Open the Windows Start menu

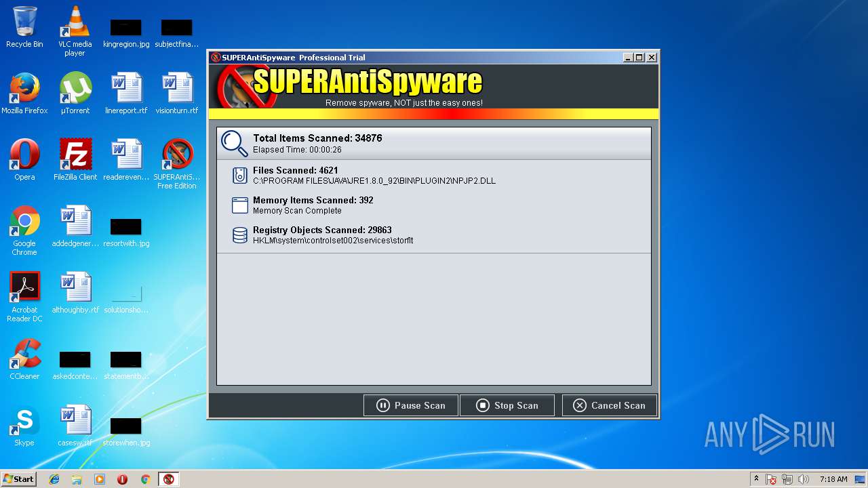(x=19, y=479)
